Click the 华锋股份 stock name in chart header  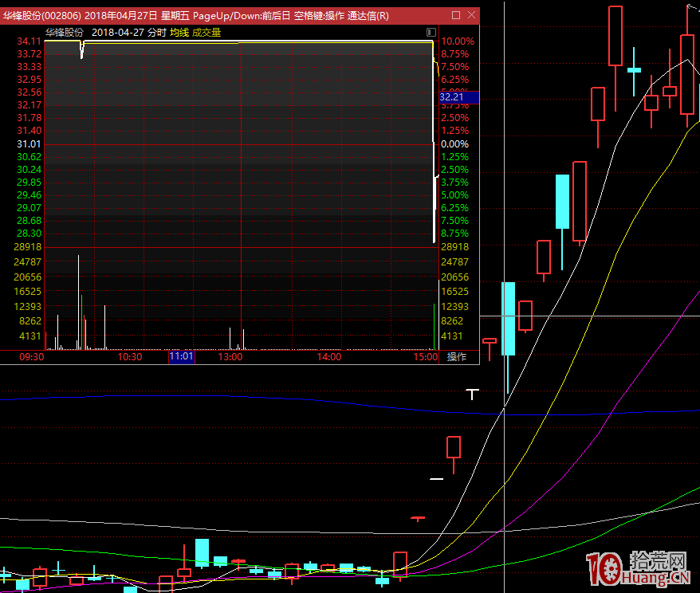coord(65,33)
